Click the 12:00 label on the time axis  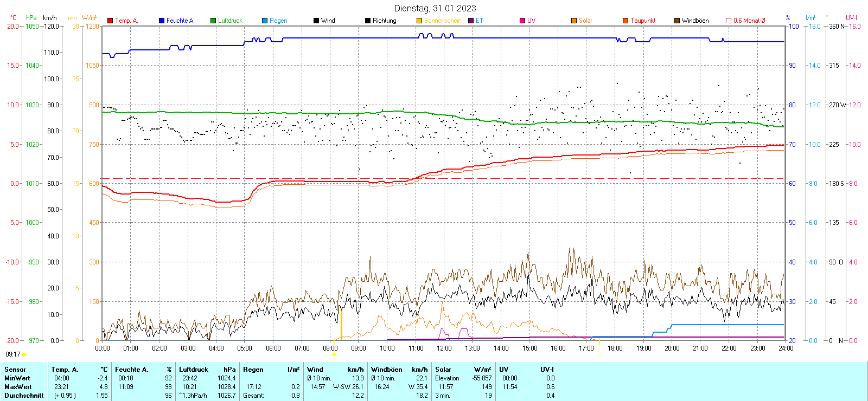tap(444, 348)
